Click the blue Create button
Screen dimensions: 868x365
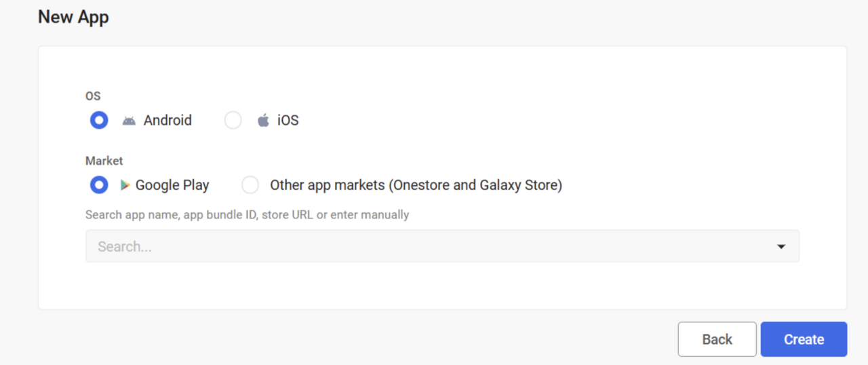click(804, 339)
